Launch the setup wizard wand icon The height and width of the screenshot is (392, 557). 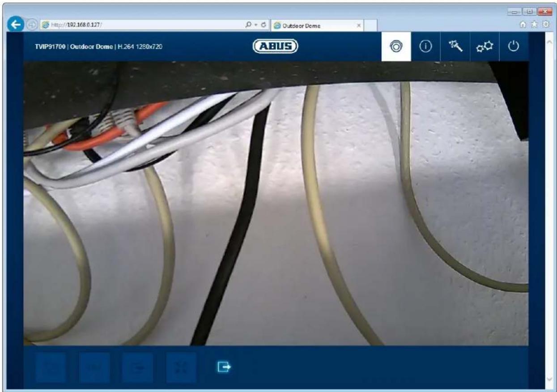(x=455, y=47)
